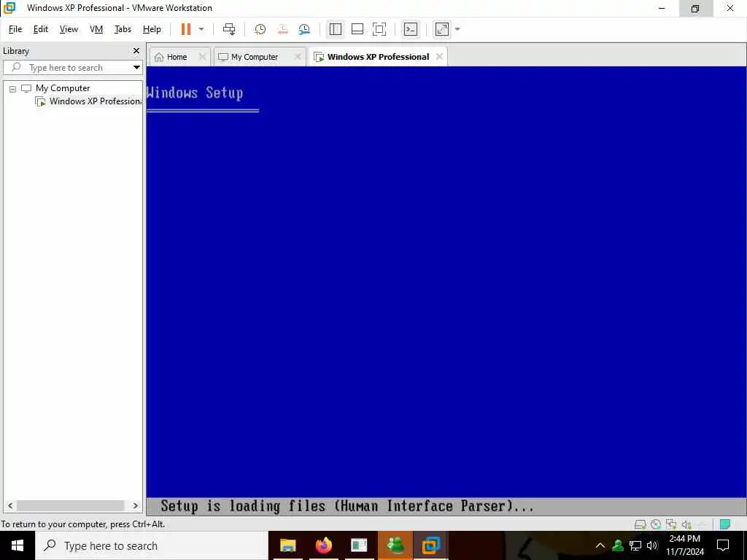Image resolution: width=747 pixels, height=560 pixels.
Task: Click the library scrollbar left arrow
Action: coord(10,506)
